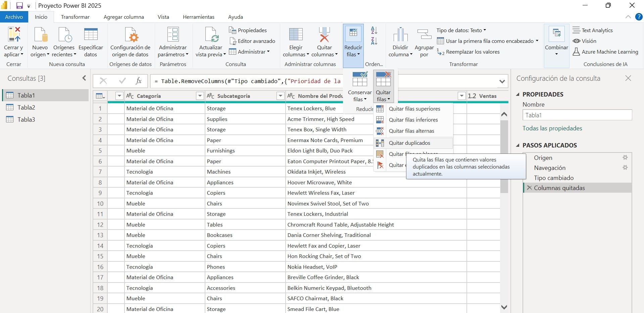The image size is (644, 313).
Task: Cancel the formula edit with X
Action: click(x=103, y=81)
